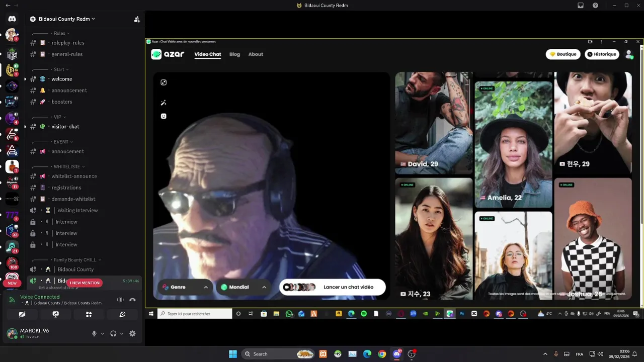Open microphone input options chevron
Screen dimensions: 644x362
pos(103,333)
